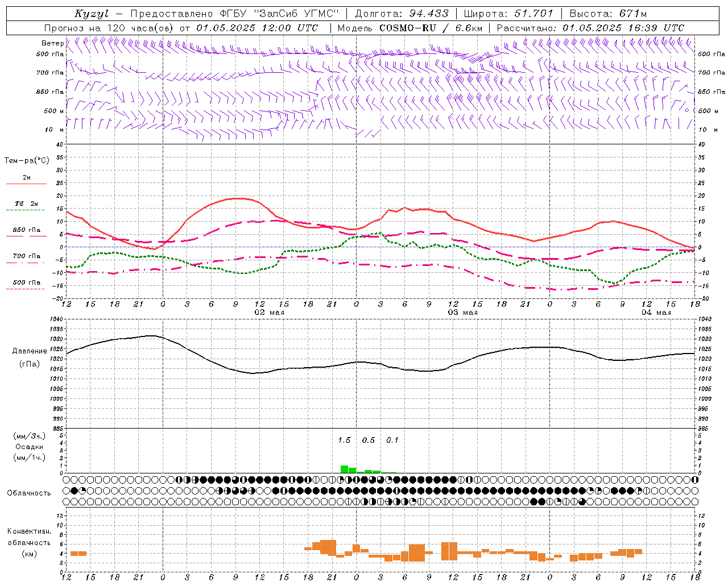
Task: Click the "Тем-ра(°C)" temperature legend heading
Action: (x=27, y=161)
